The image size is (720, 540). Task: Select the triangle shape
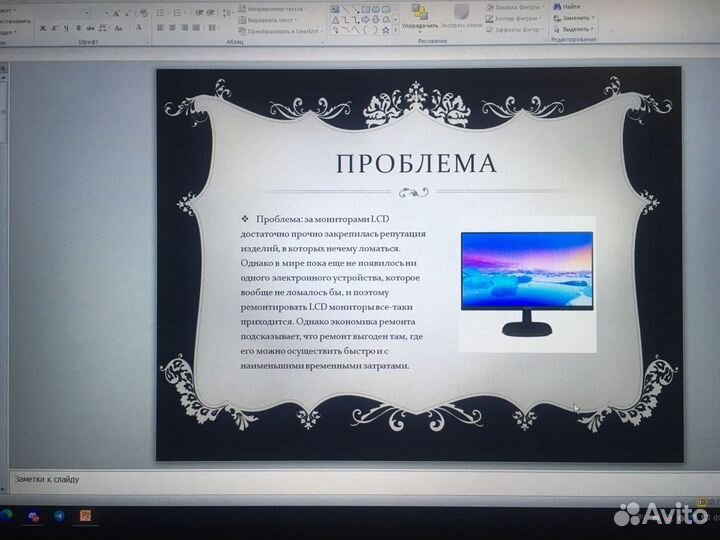336,20
